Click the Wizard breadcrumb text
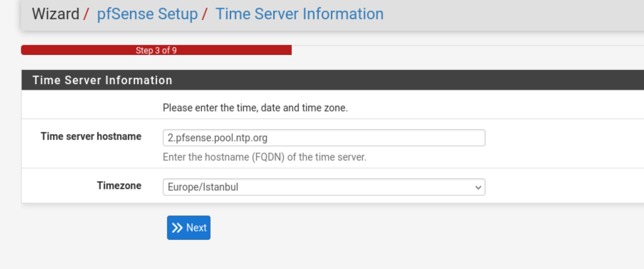 [56, 14]
